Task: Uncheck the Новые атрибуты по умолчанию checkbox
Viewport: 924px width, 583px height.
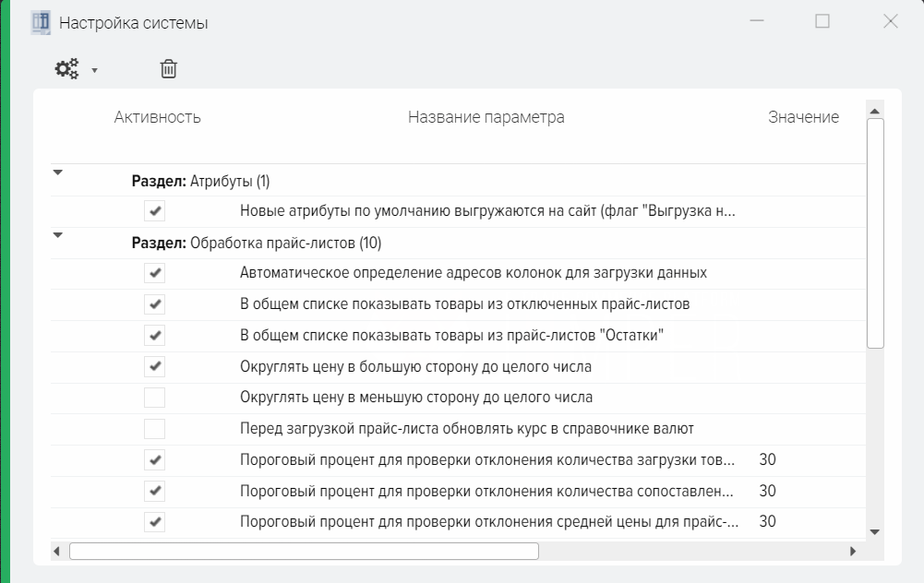Action: 154,212
